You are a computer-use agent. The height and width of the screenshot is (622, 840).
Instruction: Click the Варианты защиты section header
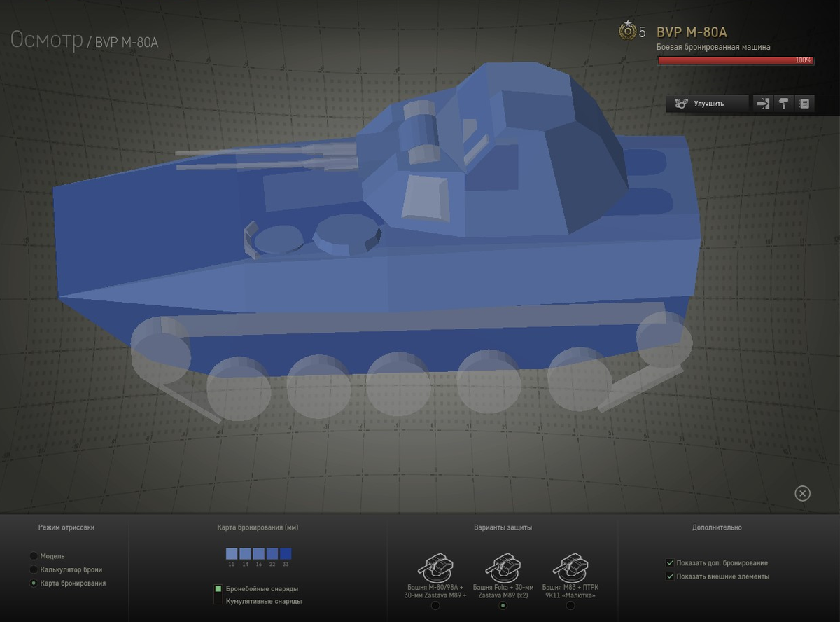click(503, 527)
